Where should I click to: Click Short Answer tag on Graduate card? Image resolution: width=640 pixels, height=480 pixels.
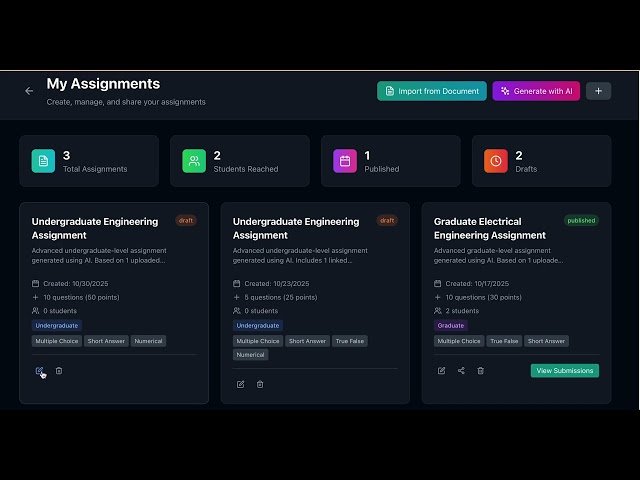[x=546, y=341]
